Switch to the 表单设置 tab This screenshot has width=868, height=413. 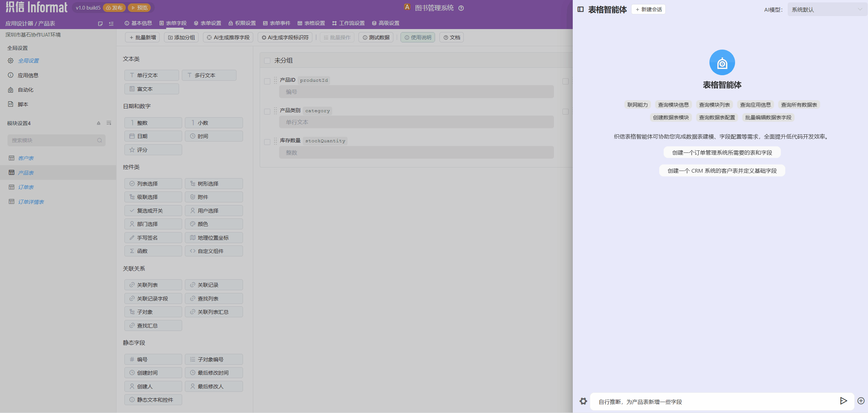coord(207,23)
